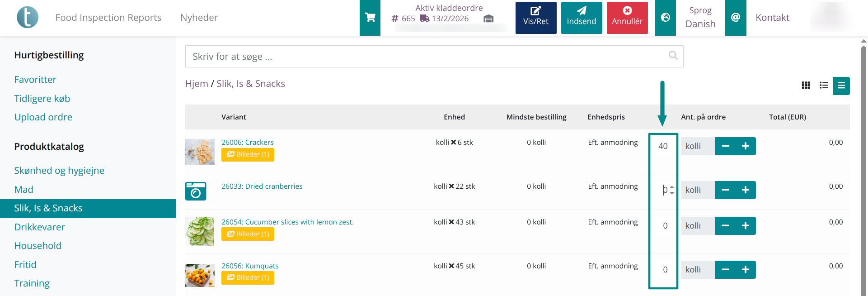Click the search magnifier icon
Image resolution: width=868 pixels, height=296 pixels.
(673, 55)
